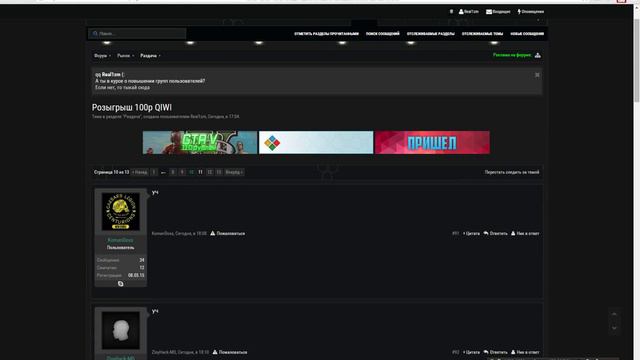Click the browser vertical scrollbar thumb
The width and height of the screenshot is (640, 360).
click(637, 60)
